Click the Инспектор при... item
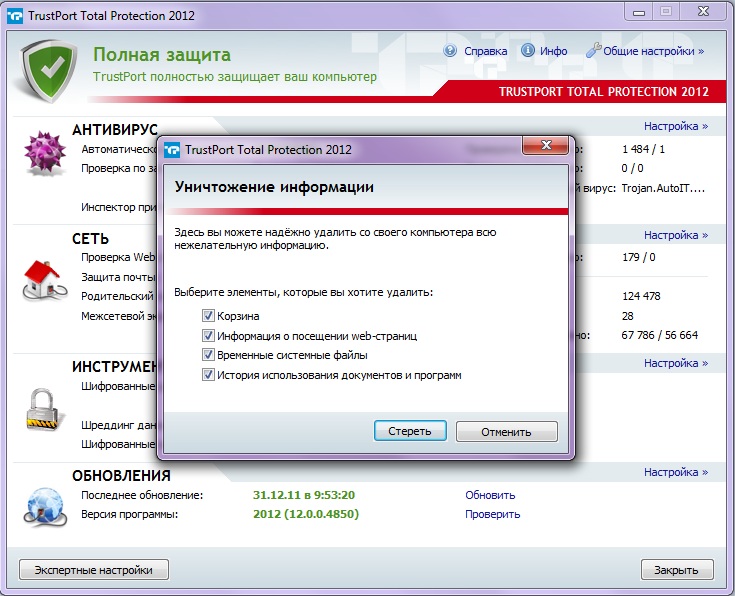This screenshot has height=596, width=735. pos(119,207)
